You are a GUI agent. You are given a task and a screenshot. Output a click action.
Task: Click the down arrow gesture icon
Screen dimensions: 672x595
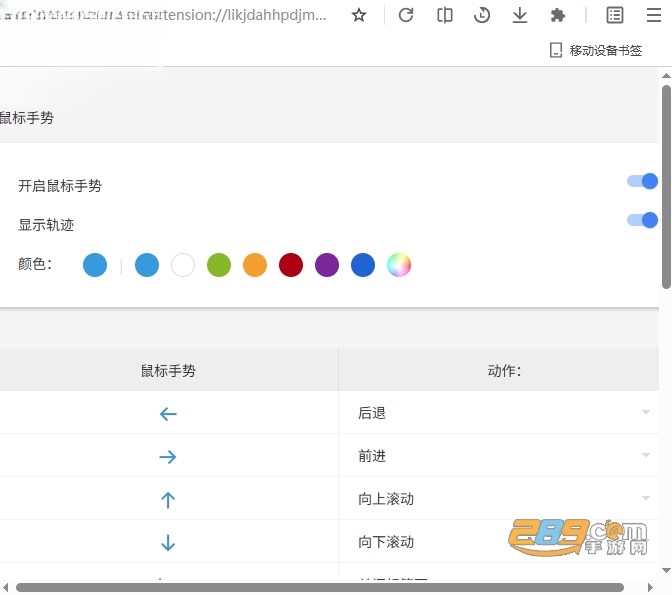(168, 543)
